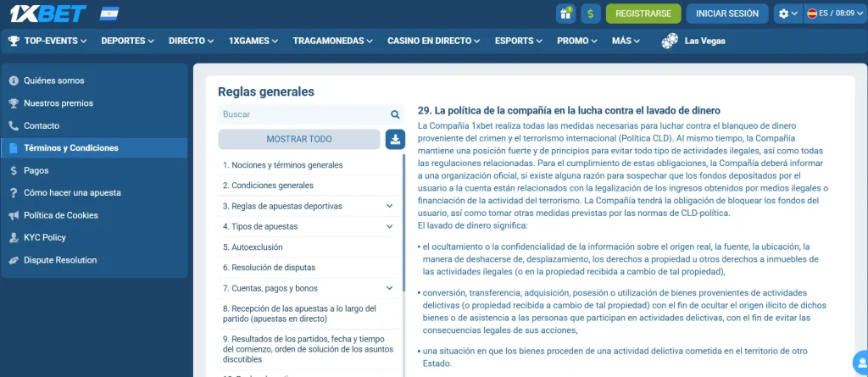Screen dimensions: 868x377
Task: Open the TRAGAMONEDAS menu
Action: click(x=332, y=41)
